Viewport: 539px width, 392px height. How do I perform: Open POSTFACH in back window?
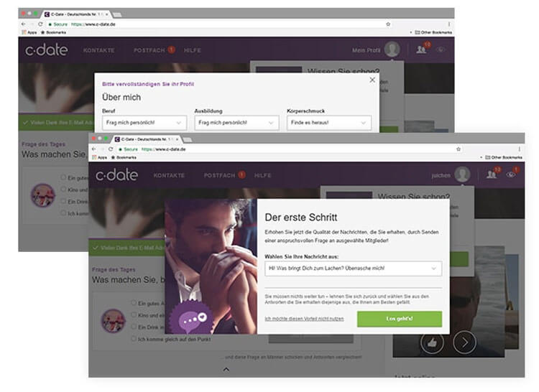click(149, 50)
